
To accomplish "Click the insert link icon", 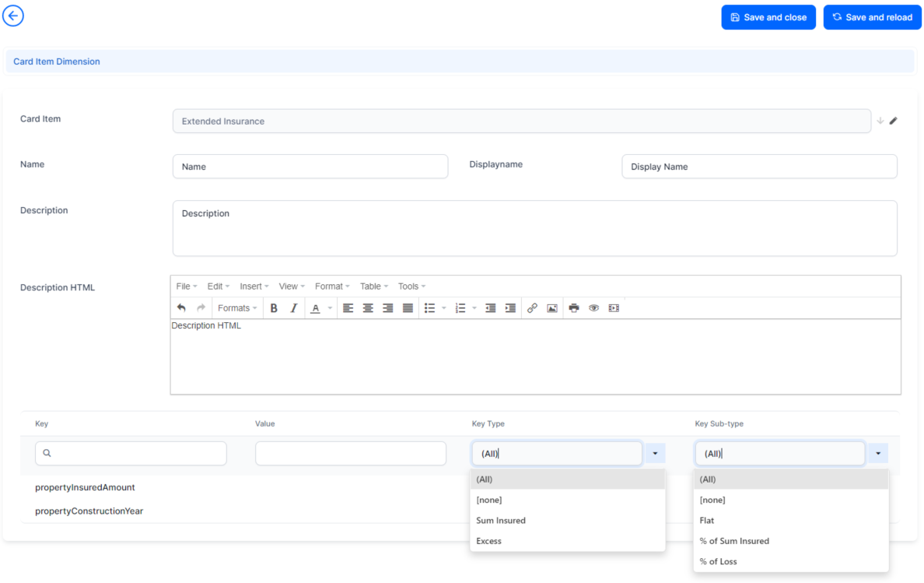I will pyautogui.click(x=532, y=308).
